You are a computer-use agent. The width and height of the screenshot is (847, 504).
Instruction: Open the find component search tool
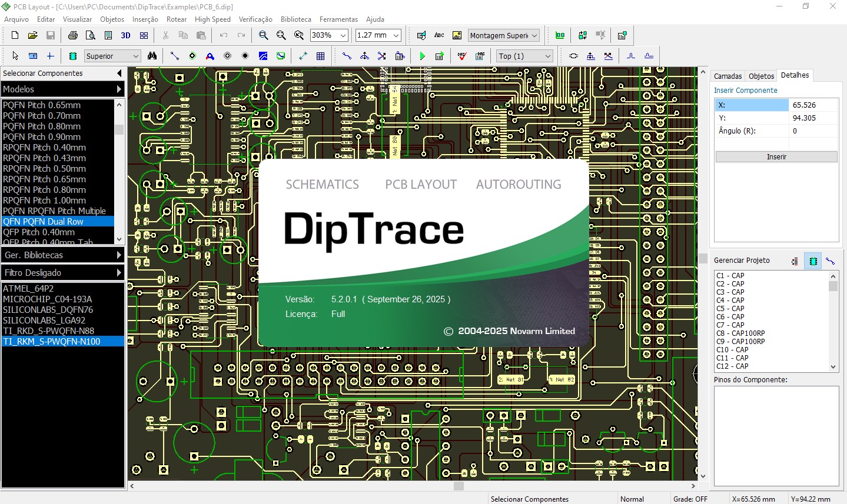point(152,56)
